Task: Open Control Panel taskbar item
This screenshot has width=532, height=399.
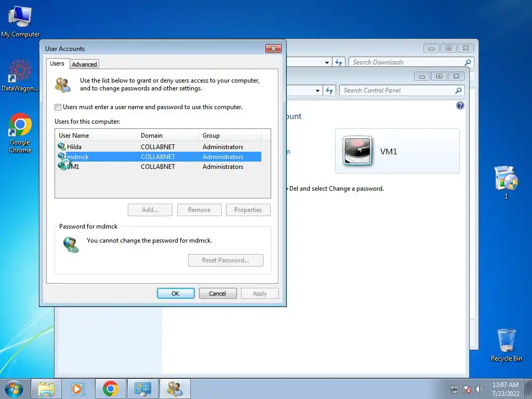Action: [142, 389]
